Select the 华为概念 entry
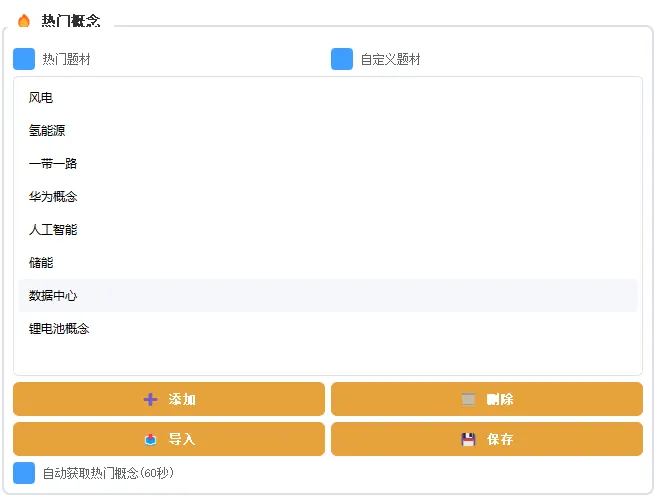The height and width of the screenshot is (496, 655). pos(53,197)
